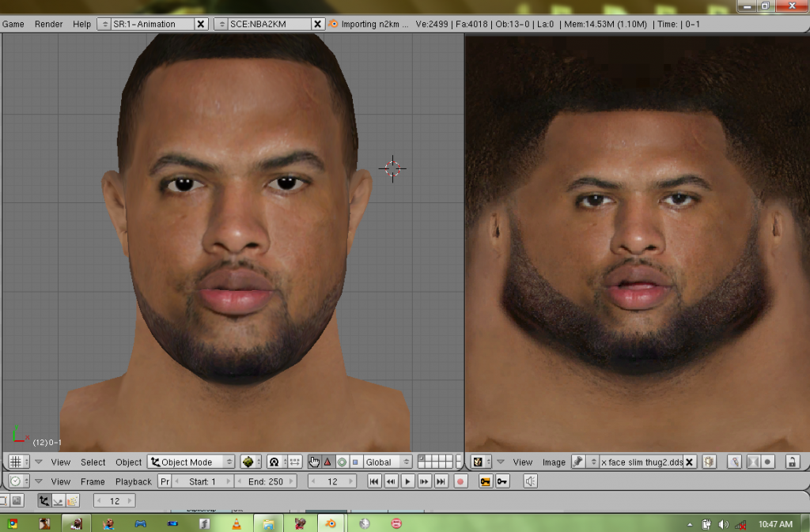The height and width of the screenshot is (532, 810).
Task: Select the Physics context panel icon
Action: [x=59, y=500]
